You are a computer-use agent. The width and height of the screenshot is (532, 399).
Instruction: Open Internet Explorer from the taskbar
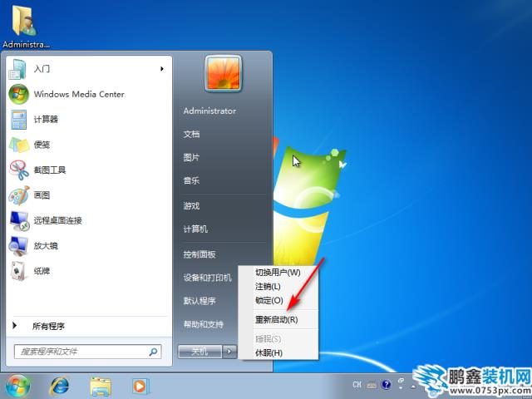[x=59, y=386]
